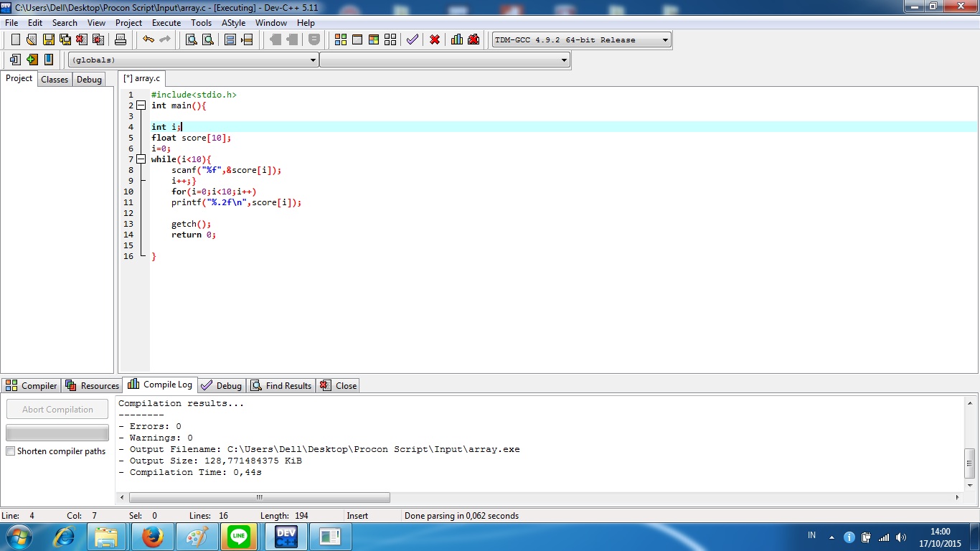Image resolution: width=980 pixels, height=551 pixels.
Task: Open the Execute menu
Action: (166, 22)
